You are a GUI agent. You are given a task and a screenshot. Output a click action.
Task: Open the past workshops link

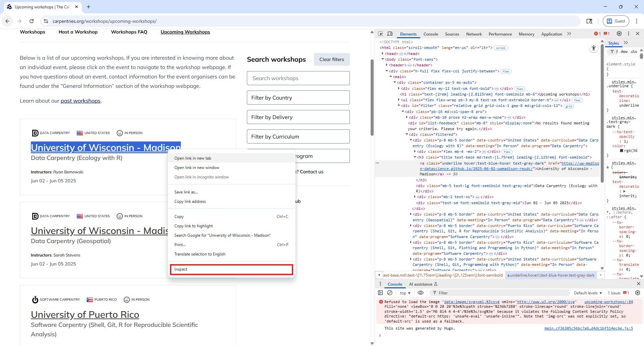pos(80,101)
